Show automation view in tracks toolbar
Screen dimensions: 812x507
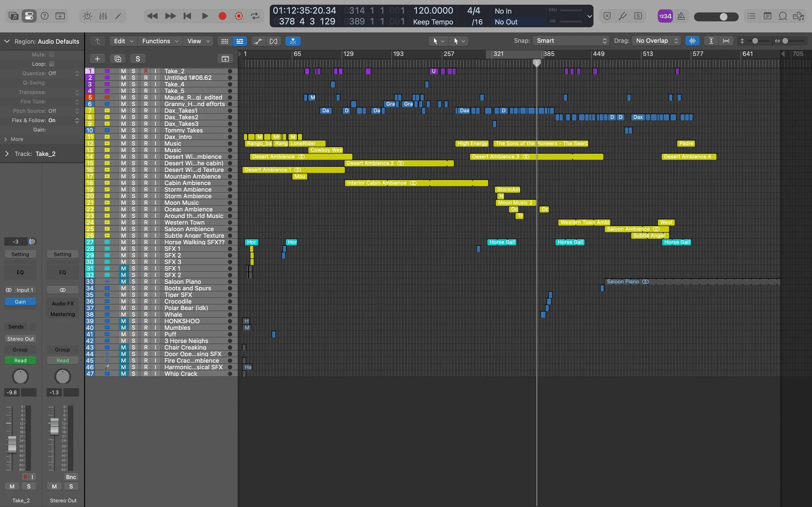tap(258, 41)
